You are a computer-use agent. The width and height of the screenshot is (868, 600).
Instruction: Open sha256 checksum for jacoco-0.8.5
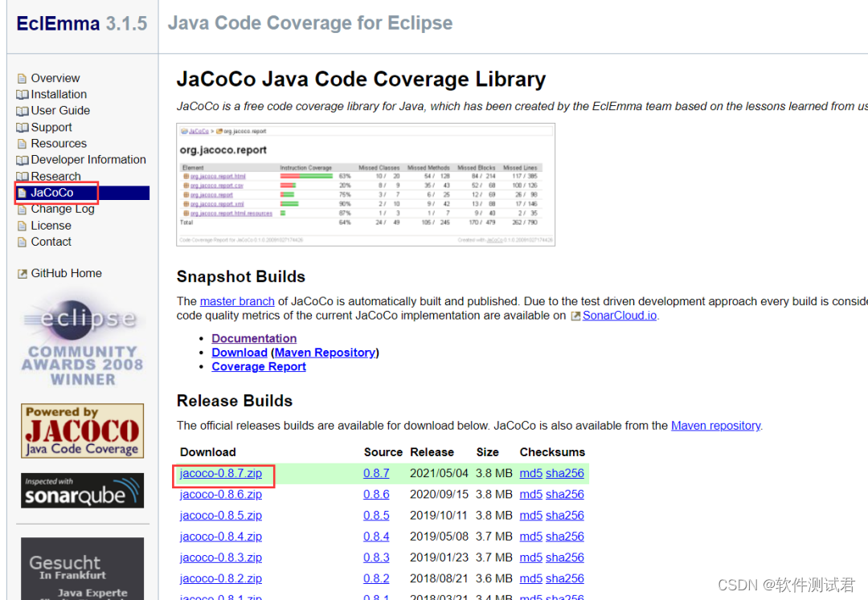coord(565,516)
